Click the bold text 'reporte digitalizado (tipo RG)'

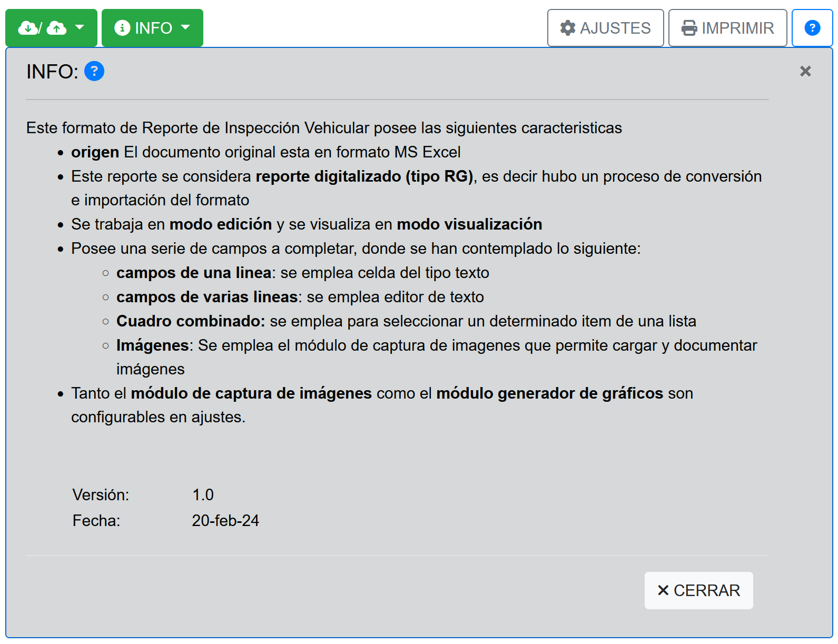point(364,176)
